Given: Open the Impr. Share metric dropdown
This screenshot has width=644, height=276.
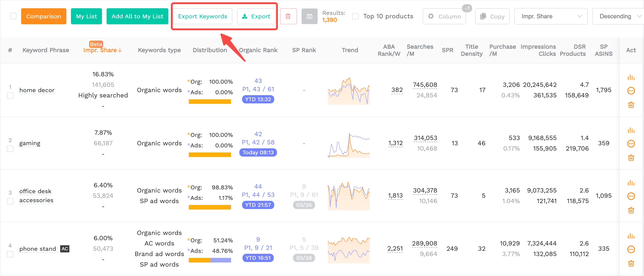Looking at the screenshot, I should [x=551, y=16].
